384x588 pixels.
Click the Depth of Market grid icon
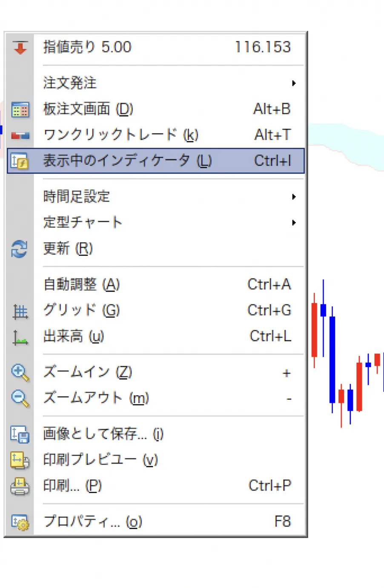pos(19,110)
